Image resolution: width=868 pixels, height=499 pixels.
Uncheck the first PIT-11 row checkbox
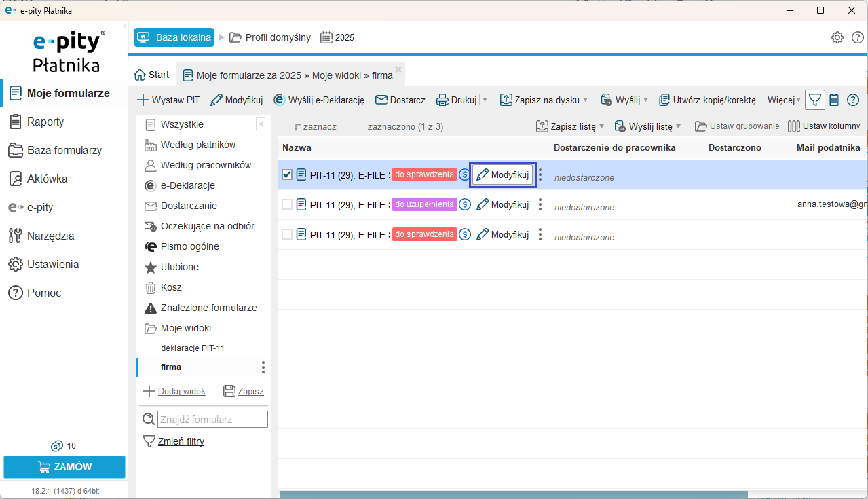(287, 174)
